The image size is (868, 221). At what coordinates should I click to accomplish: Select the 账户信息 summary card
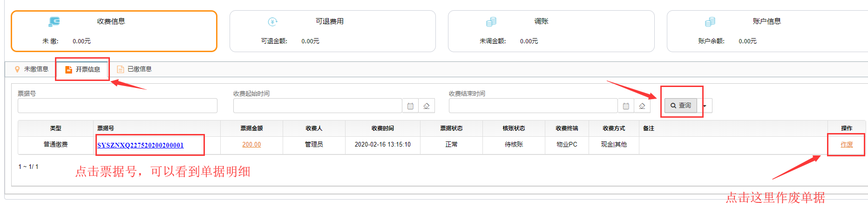point(767,31)
